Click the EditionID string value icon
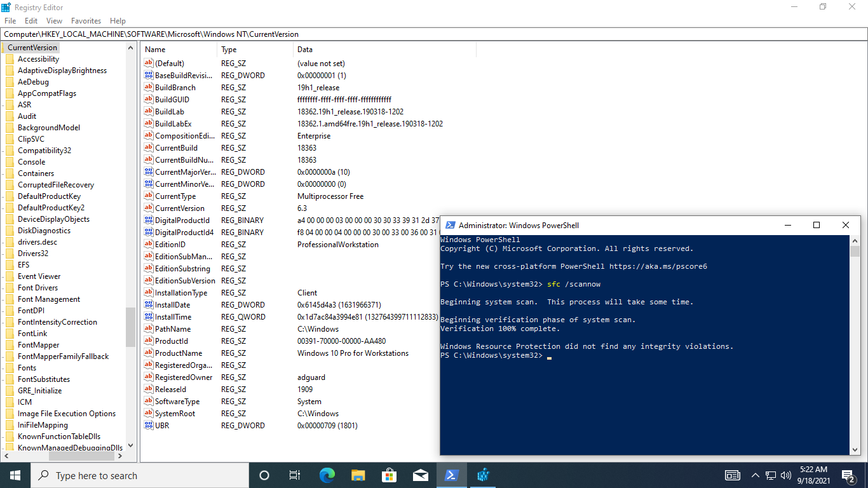 (x=149, y=245)
